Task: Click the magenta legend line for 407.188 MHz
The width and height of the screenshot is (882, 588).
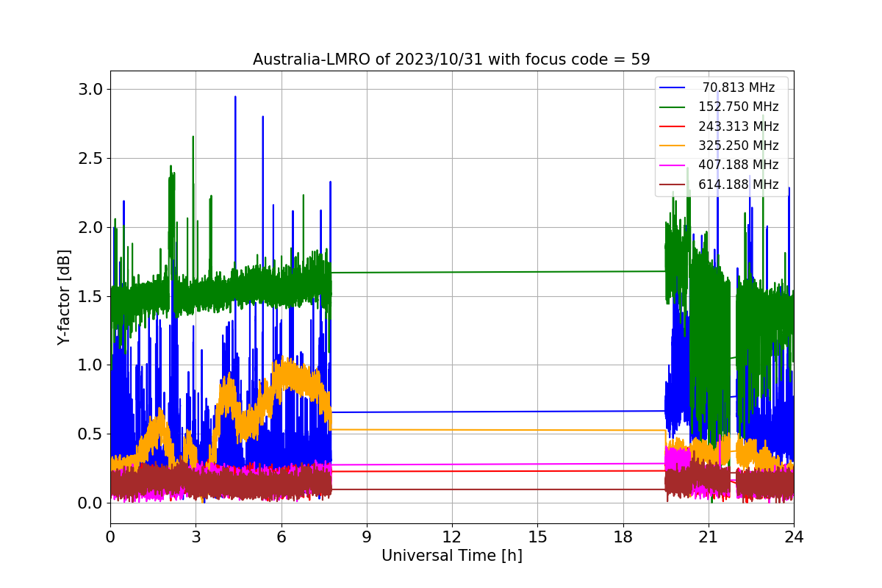Action: click(x=673, y=165)
